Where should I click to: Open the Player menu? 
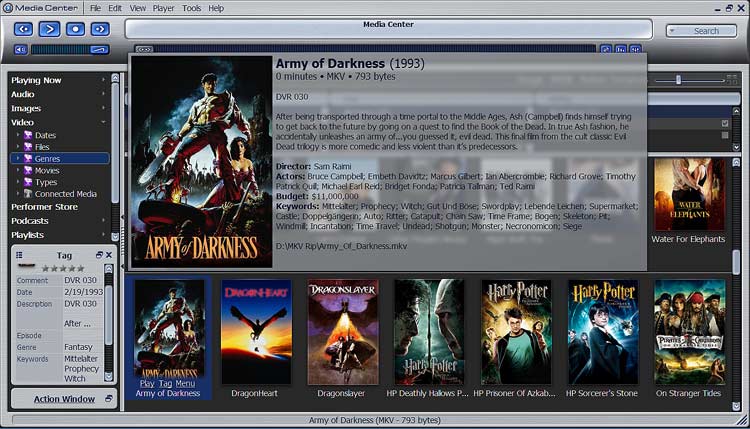(x=163, y=8)
